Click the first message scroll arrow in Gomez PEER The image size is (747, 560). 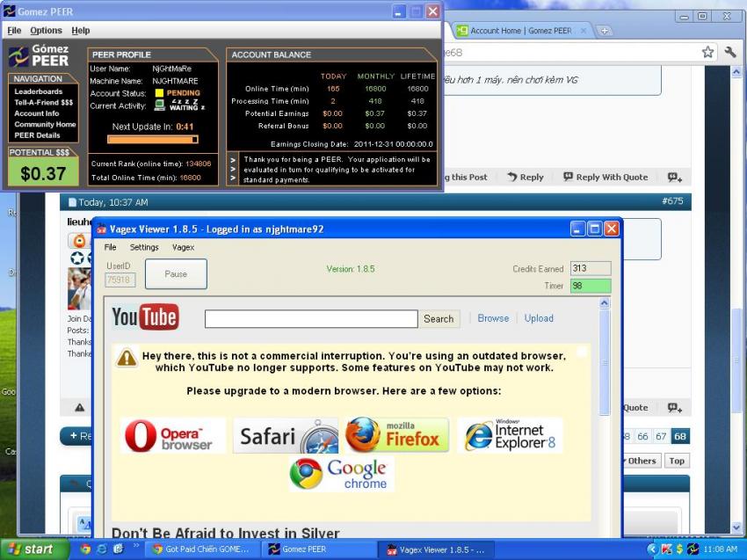233,160
